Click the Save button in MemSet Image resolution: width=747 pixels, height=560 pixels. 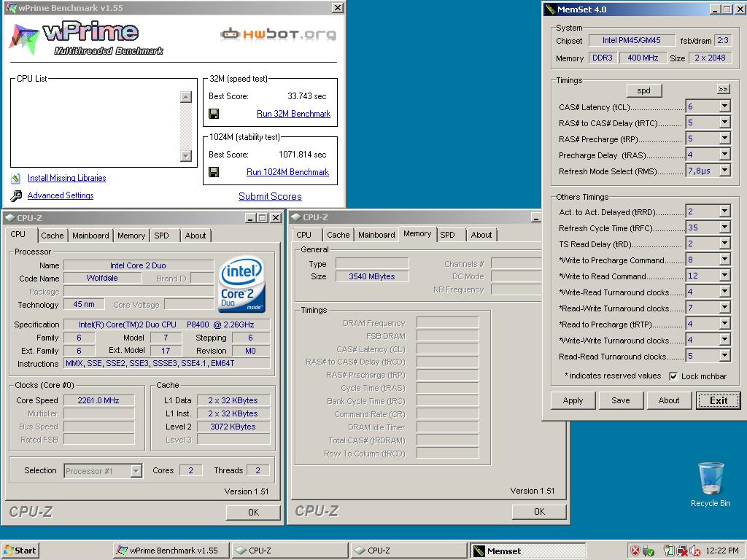click(621, 400)
